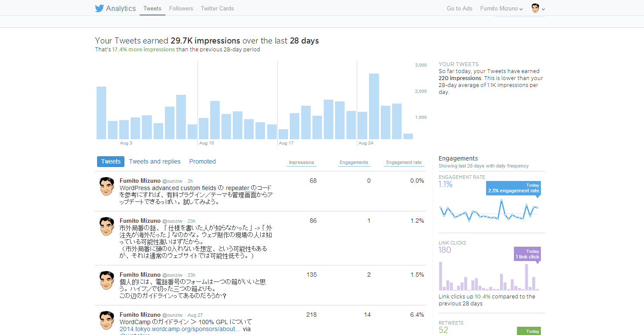Click the 218 impressions cell

click(x=312, y=315)
